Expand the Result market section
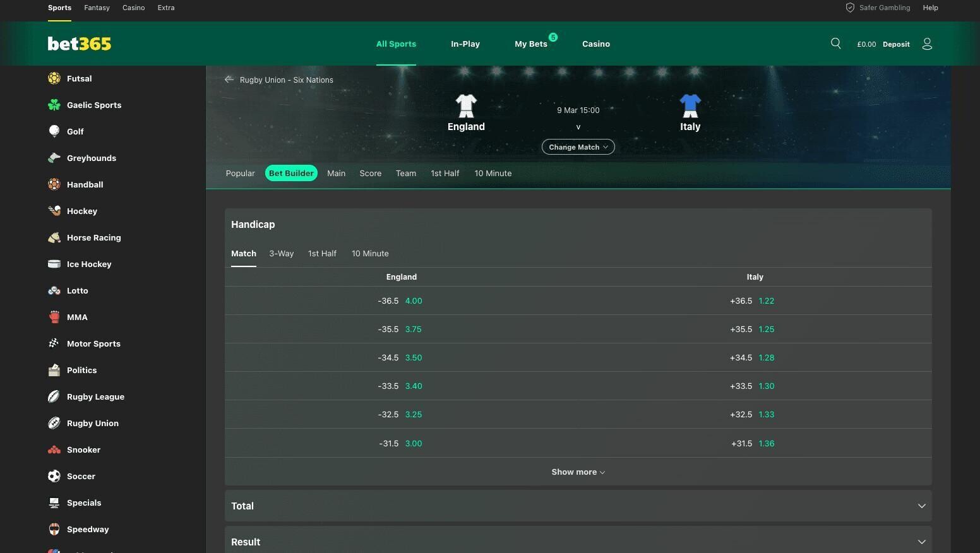The height and width of the screenshot is (553, 980). point(578,542)
